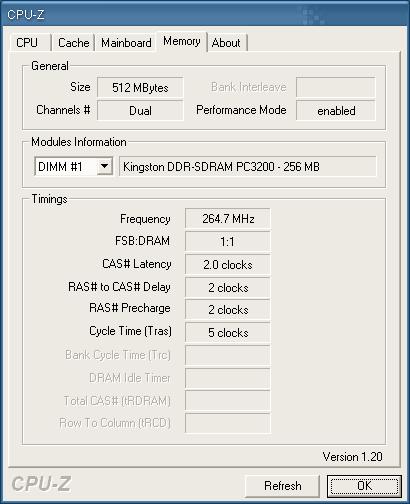Click the 512 MBytes size field
This screenshot has height=504, width=410.
click(x=140, y=87)
